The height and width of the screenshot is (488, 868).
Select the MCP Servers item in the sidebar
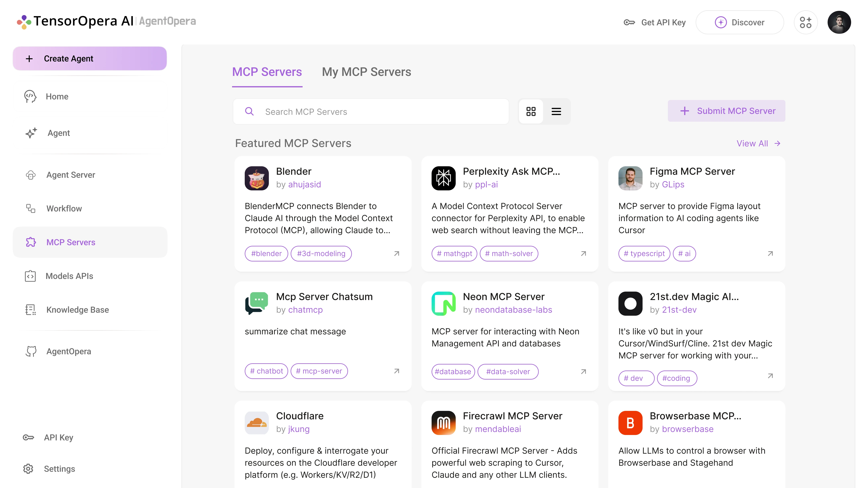point(71,242)
